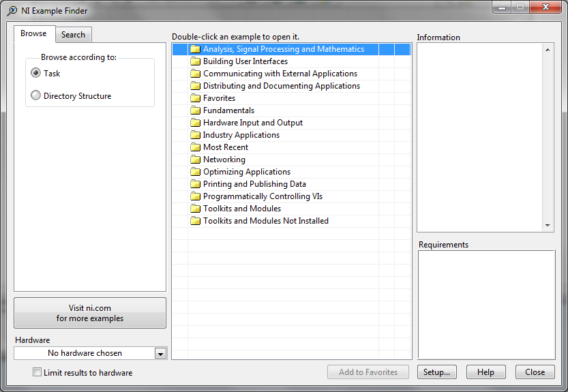Click the Information panel scroll up arrow
The height and width of the screenshot is (392, 568).
548,50
